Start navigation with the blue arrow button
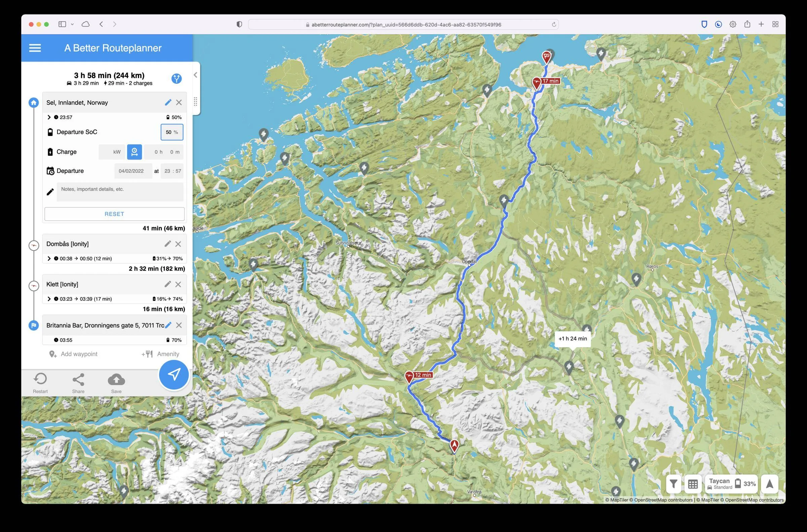The width and height of the screenshot is (807, 532). 174,375
